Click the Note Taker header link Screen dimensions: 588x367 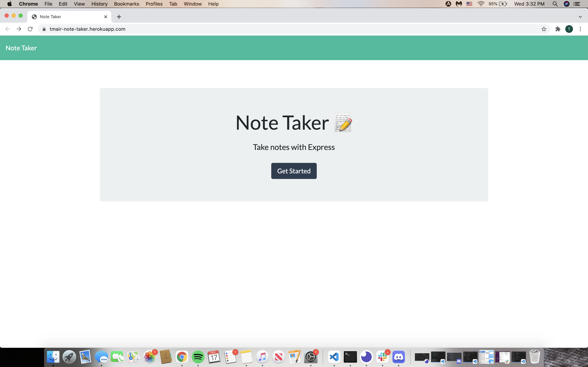click(21, 48)
